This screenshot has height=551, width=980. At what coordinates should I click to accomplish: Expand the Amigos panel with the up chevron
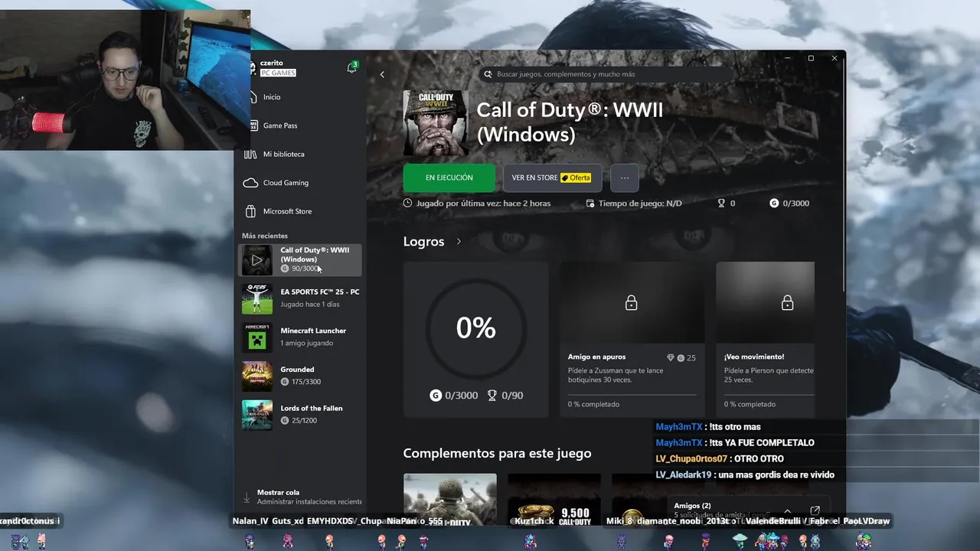tap(787, 510)
